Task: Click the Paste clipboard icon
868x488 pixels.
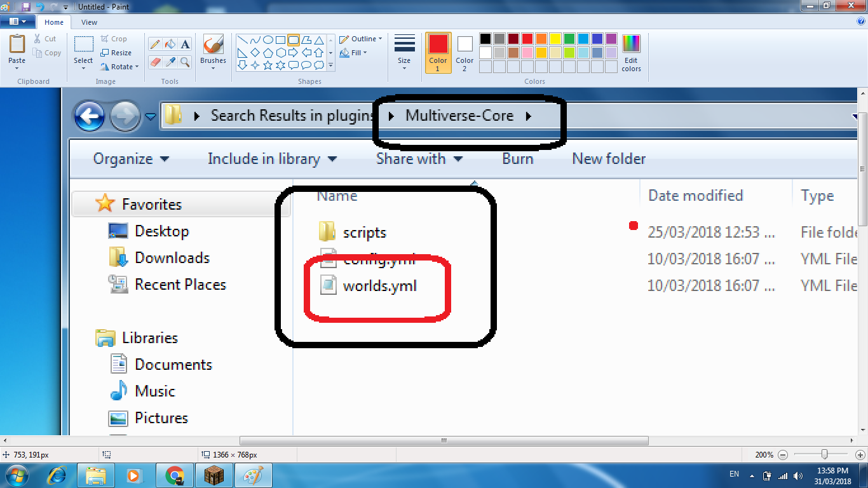Action: (17, 44)
